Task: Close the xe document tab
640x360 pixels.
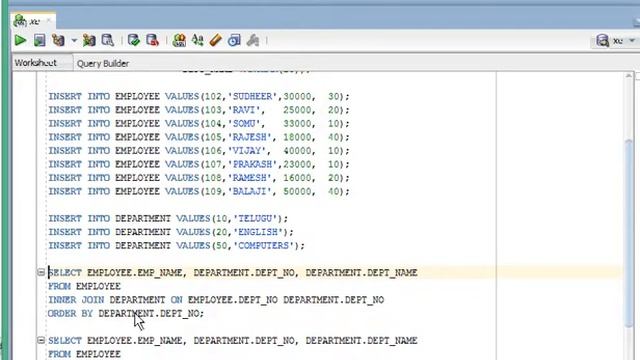Action: pyautogui.click(x=49, y=20)
